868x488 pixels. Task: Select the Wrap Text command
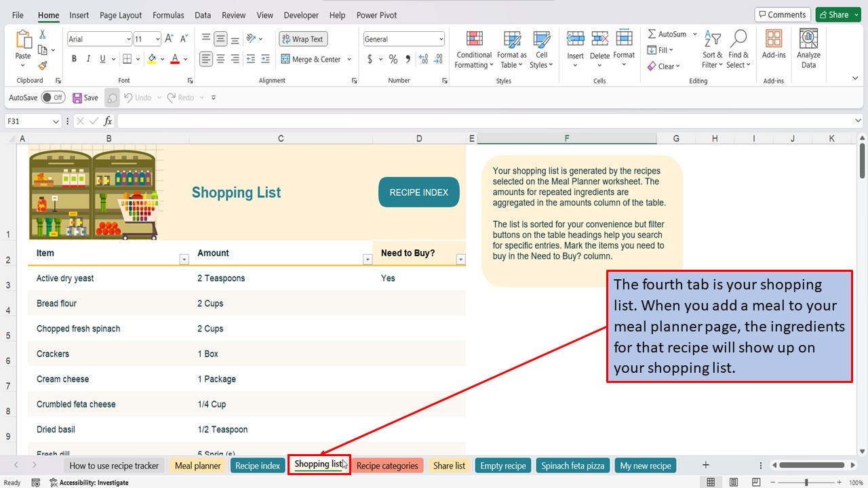click(302, 39)
